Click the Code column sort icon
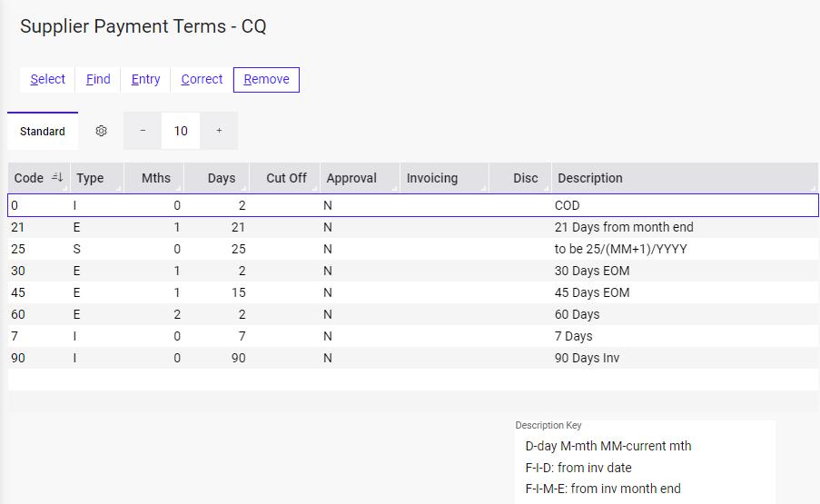The image size is (820, 504). point(58,178)
